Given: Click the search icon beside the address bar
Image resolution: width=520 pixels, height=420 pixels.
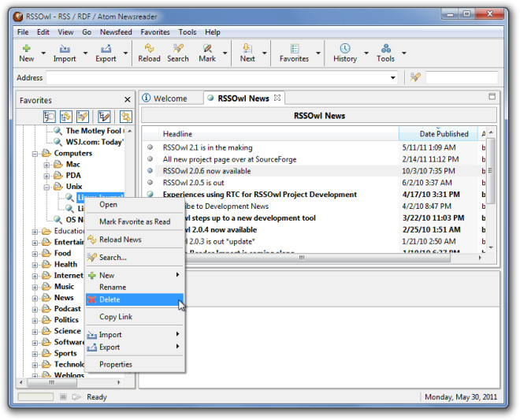Looking at the screenshot, I should (415, 77).
